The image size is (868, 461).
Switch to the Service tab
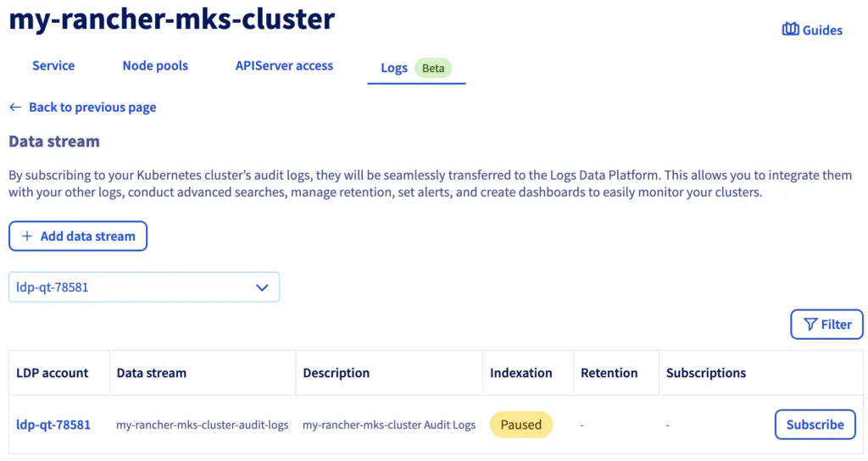[x=53, y=65]
